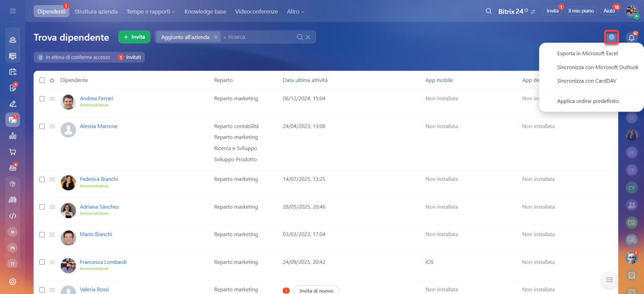Open row actions menu for Federica Bianchi
The width and height of the screenshot is (644, 294).
point(52,179)
